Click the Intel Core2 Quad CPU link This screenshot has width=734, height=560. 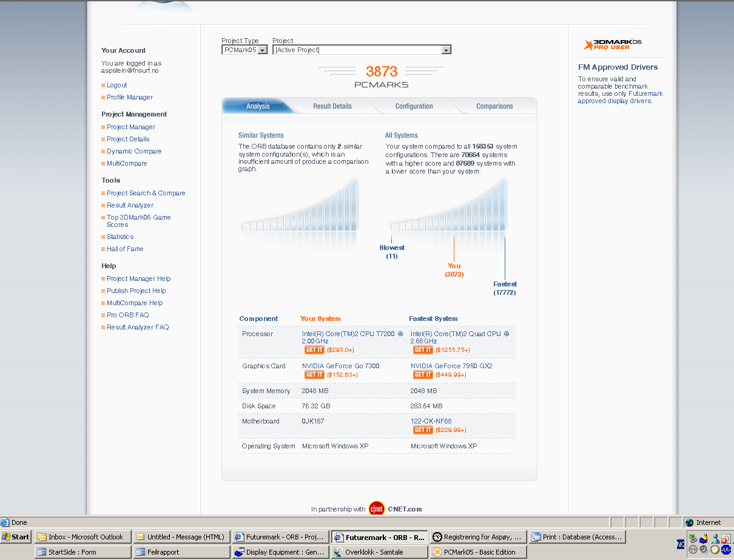coord(460,338)
